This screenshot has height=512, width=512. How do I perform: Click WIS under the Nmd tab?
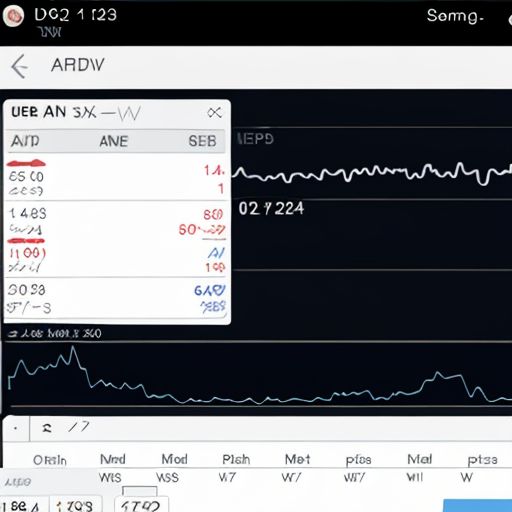(x=110, y=478)
